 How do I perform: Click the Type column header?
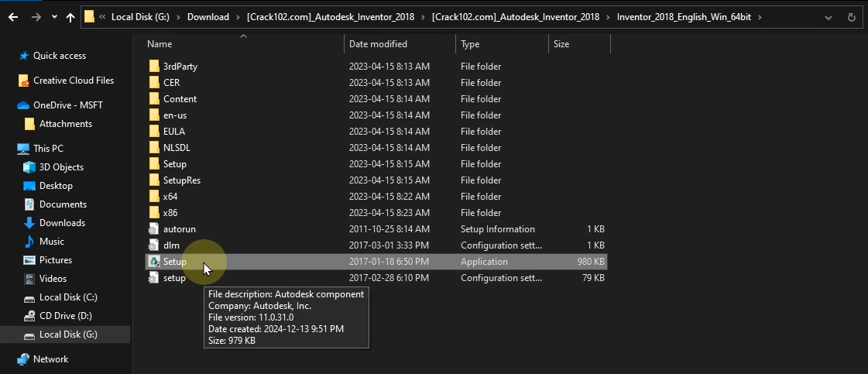click(x=470, y=44)
